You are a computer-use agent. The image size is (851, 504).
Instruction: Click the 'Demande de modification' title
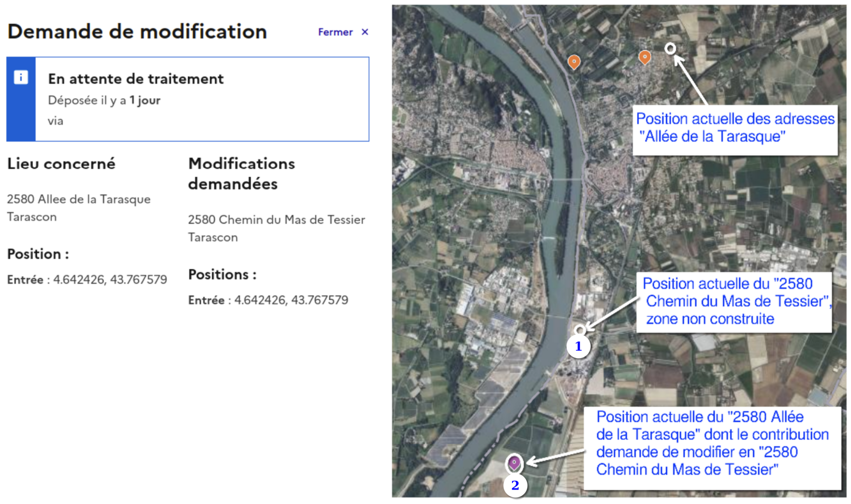pyautogui.click(x=137, y=32)
